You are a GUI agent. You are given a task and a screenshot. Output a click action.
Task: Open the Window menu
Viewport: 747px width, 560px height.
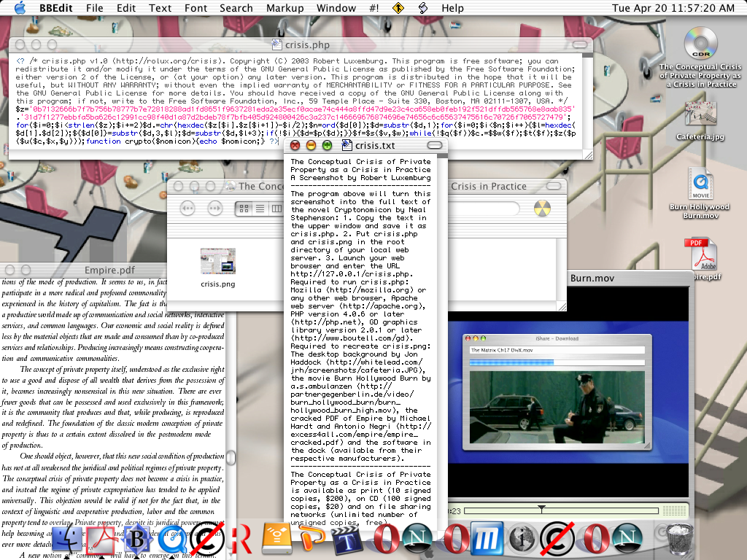tap(336, 8)
